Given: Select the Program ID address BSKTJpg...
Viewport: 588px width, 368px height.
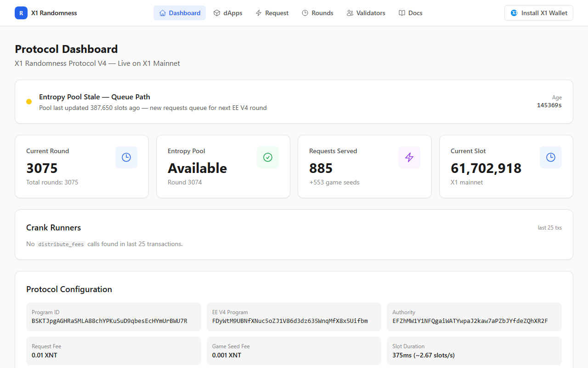Looking at the screenshot, I should (x=109, y=321).
